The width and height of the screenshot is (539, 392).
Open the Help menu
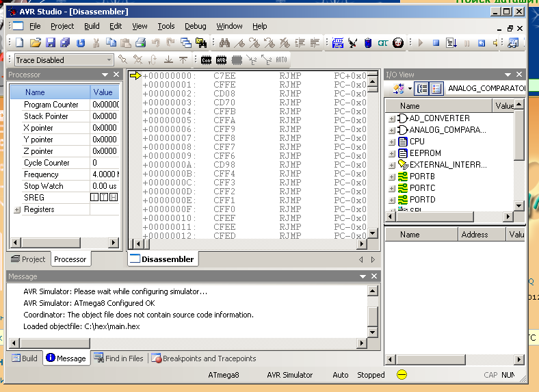pos(259,26)
